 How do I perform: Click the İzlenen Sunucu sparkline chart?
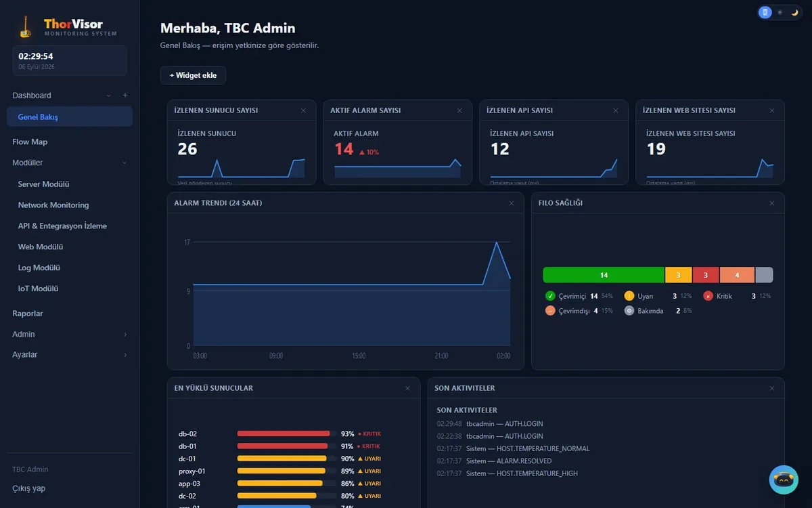pos(241,168)
